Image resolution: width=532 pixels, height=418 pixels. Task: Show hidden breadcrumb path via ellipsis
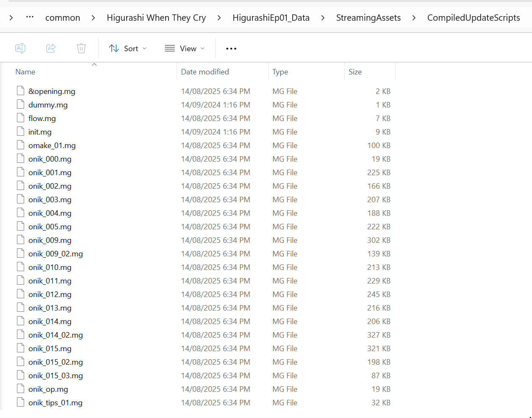tap(30, 17)
